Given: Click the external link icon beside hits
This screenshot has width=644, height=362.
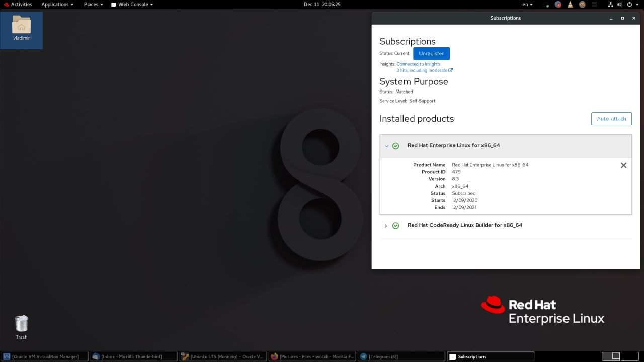Looking at the screenshot, I should pos(450,70).
